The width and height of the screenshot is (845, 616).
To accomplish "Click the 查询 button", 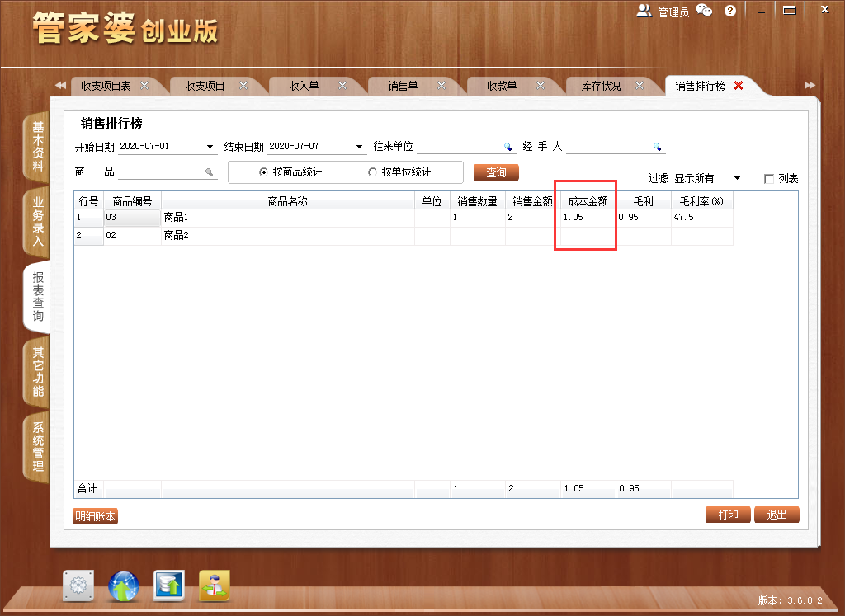I will (496, 172).
